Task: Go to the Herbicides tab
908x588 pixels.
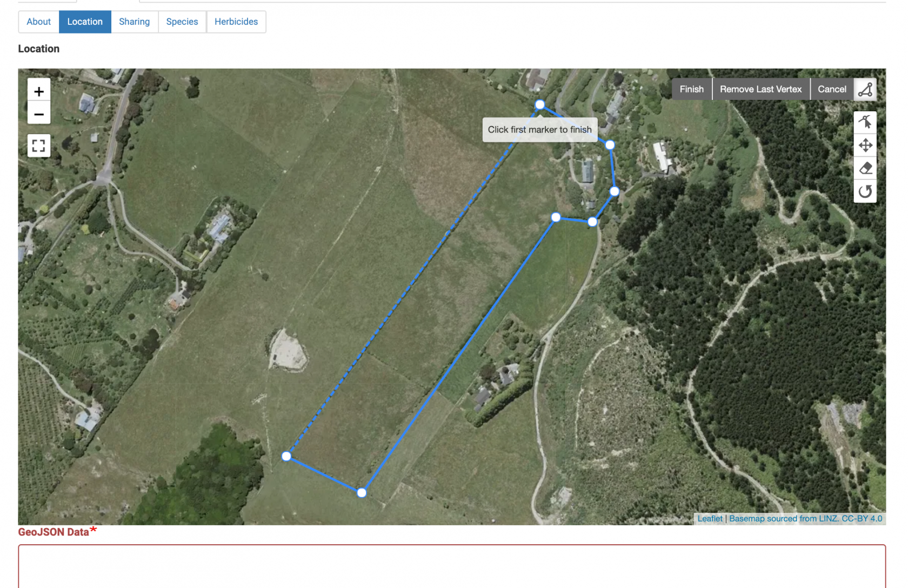Action: (x=236, y=22)
